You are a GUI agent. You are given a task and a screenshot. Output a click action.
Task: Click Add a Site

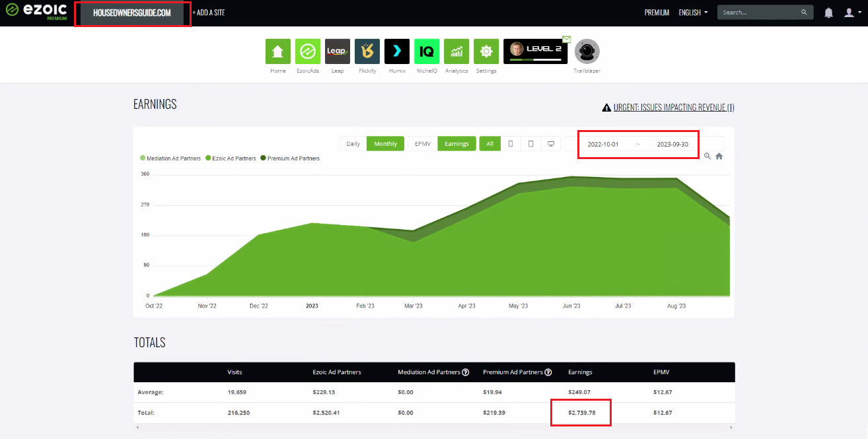[x=209, y=13]
